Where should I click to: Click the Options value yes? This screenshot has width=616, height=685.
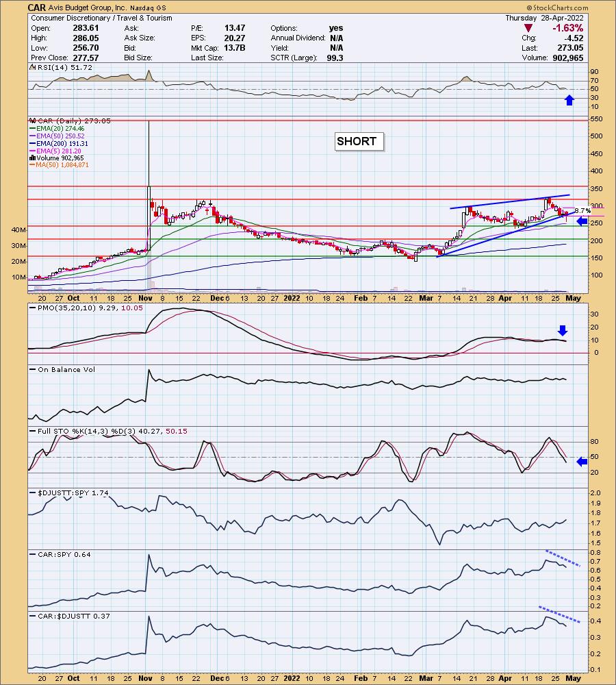(x=336, y=28)
